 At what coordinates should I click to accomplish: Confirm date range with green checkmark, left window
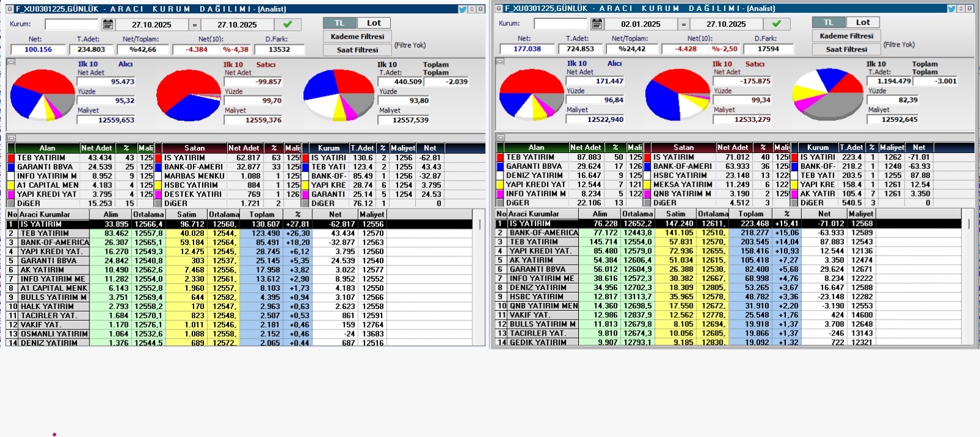[x=287, y=24]
